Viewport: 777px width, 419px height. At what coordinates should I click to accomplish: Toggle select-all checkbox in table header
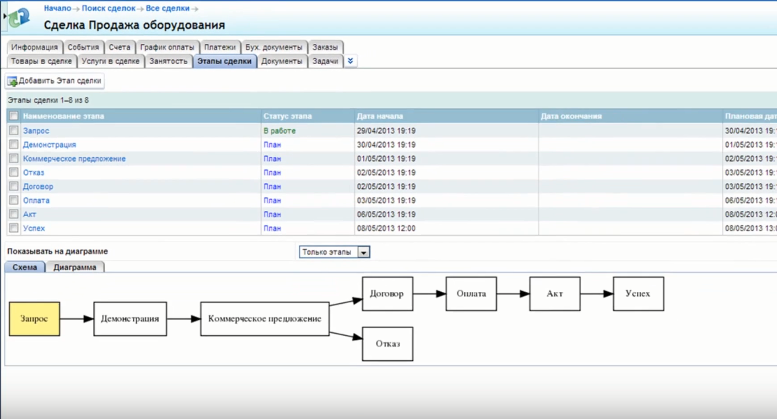[13, 116]
